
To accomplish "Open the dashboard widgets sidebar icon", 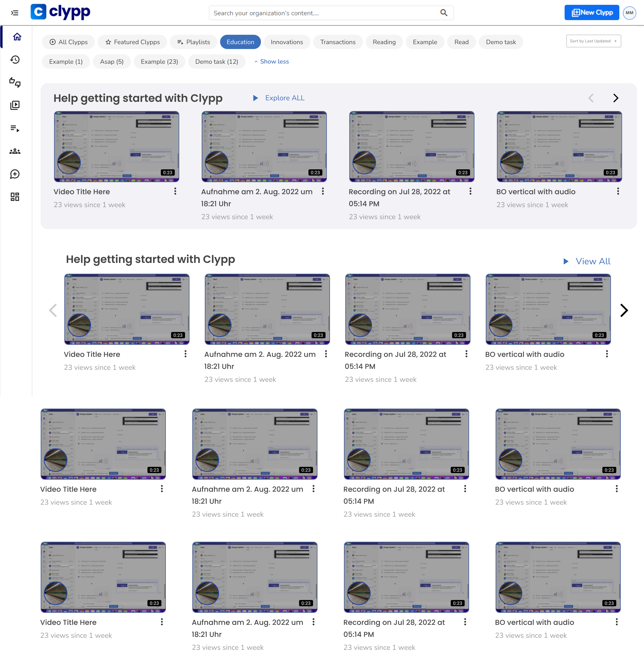I will [15, 197].
